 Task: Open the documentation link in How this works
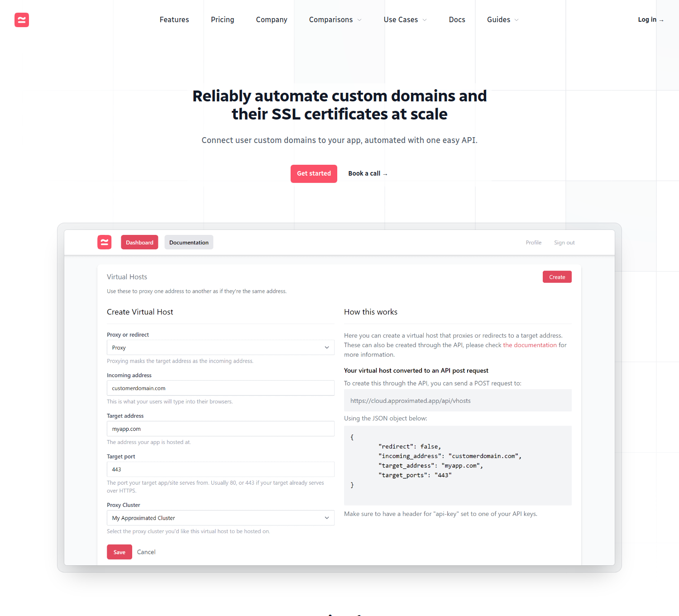(530, 345)
